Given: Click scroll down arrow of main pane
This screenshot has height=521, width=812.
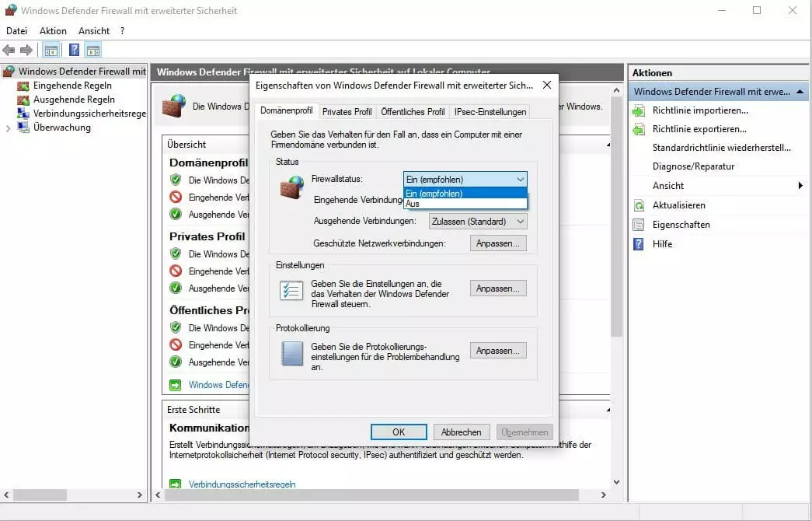Looking at the screenshot, I should click(x=616, y=481).
